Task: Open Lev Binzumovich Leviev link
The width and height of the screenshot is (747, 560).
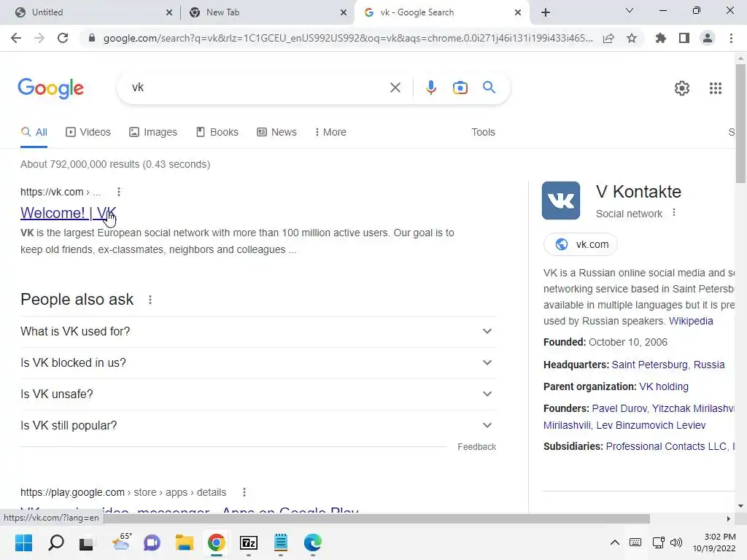Action: click(651, 425)
